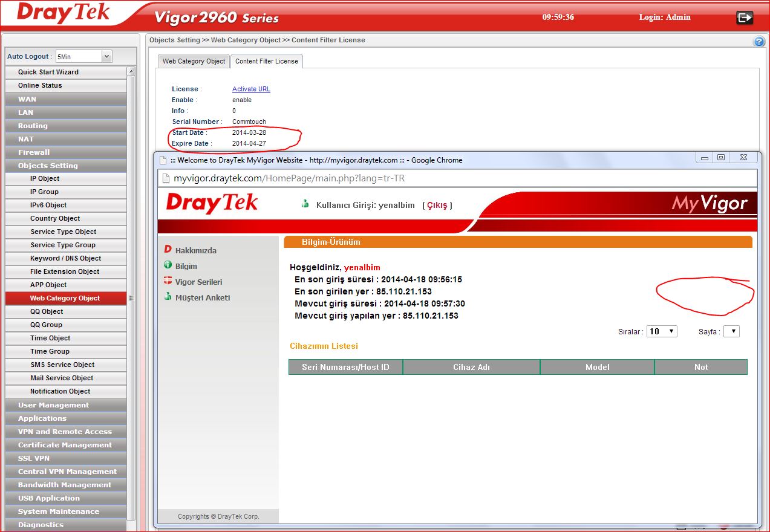Open the Sıralar rows-per-page dropdown

tap(662, 331)
